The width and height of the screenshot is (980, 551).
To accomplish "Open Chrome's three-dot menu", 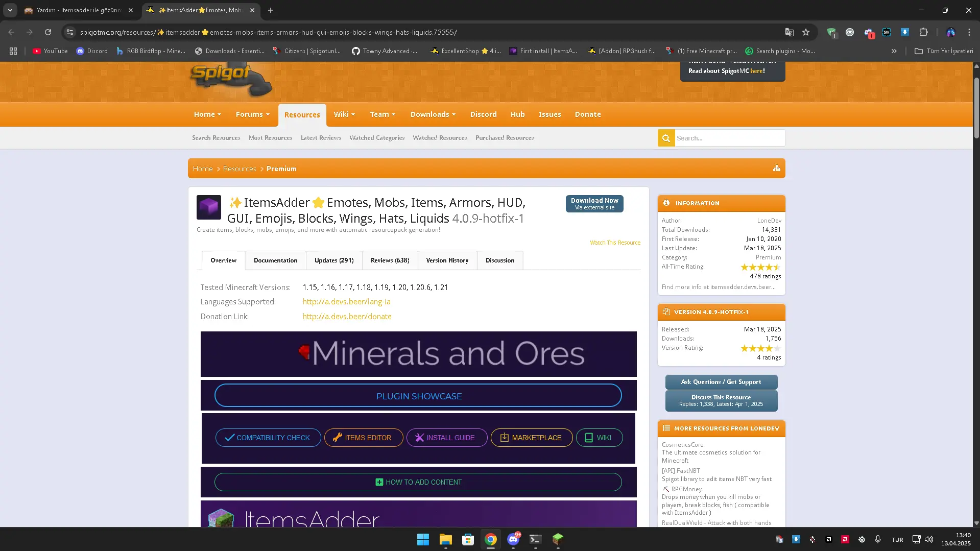I will 969,32.
